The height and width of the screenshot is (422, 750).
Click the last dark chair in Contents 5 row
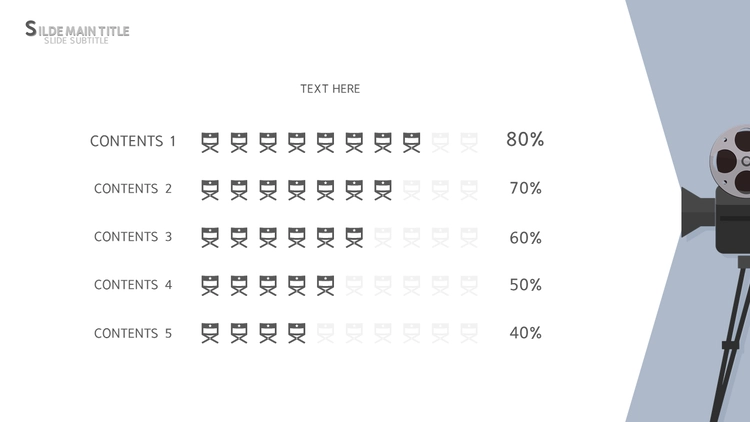297,333
